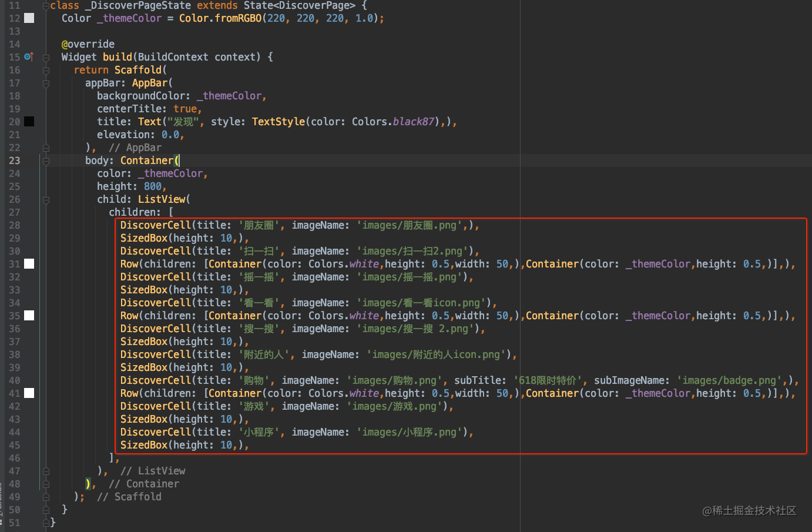Click the height value 800
The height and width of the screenshot is (532, 812).
tap(153, 186)
